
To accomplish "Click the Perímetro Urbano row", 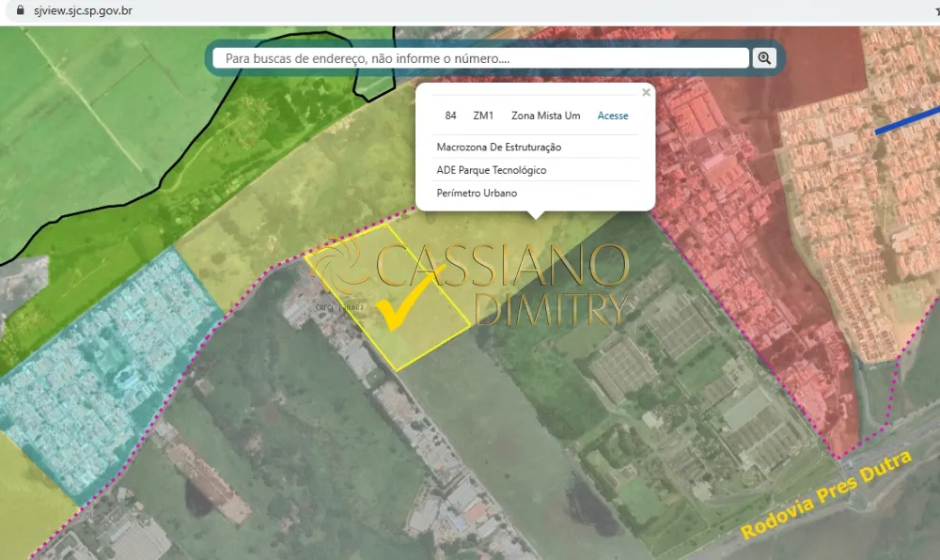I will click(x=477, y=194).
